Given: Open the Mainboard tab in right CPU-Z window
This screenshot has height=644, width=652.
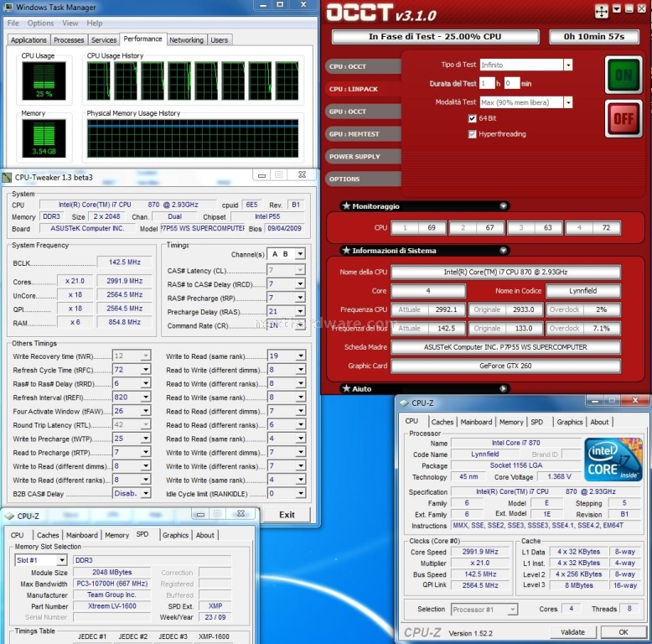Looking at the screenshot, I should point(476,422).
